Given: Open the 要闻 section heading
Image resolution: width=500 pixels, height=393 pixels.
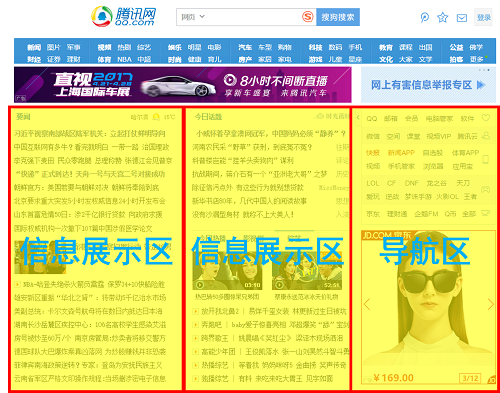Looking at the screenshot, I should tap(23, 117).
